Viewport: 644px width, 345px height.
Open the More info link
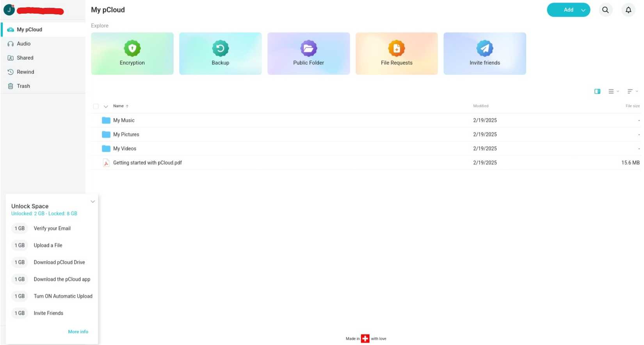click(x=78, y=332)
